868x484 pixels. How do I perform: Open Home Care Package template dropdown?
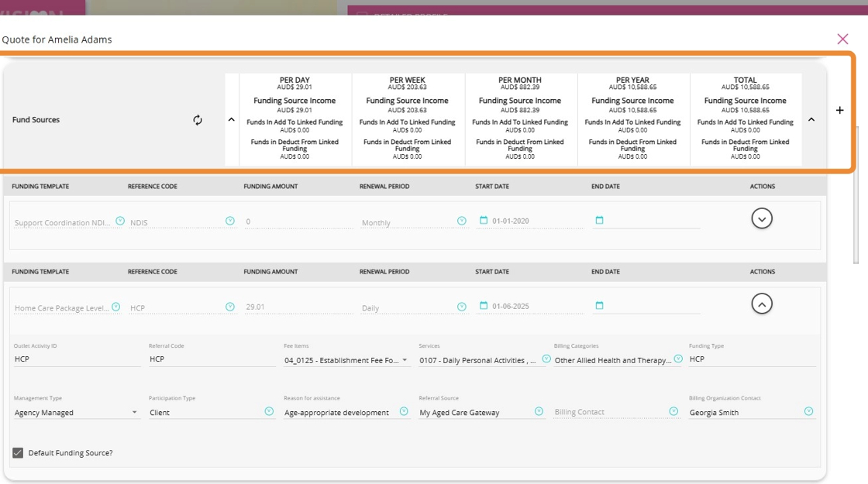(x=115, y=307)
